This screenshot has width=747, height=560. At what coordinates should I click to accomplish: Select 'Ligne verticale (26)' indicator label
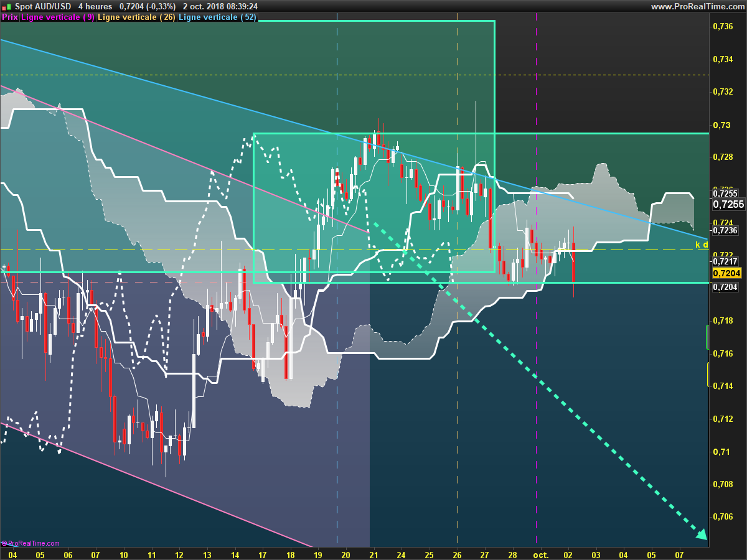click(x=136, y=17)
